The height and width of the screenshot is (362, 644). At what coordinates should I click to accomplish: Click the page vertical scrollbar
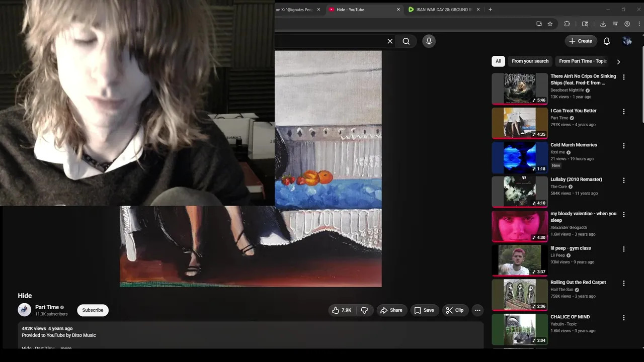[642, 84]
